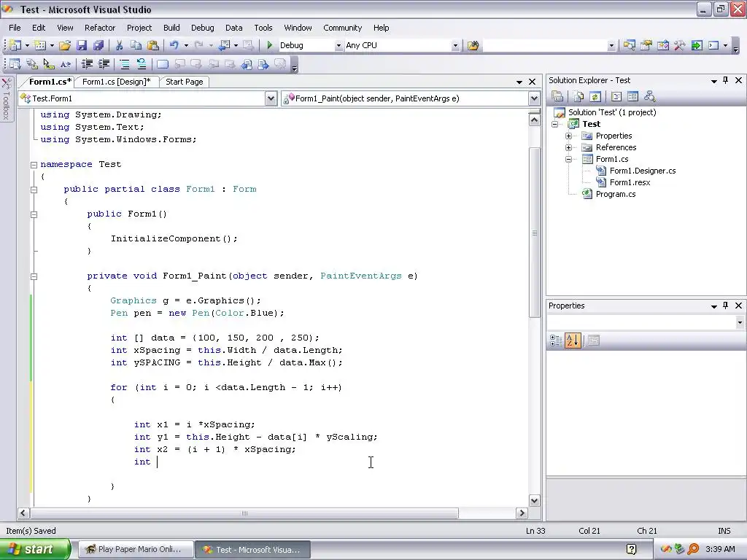Open the Find combo box dropdown arrow
747x560 pixels.
(611, 45)
